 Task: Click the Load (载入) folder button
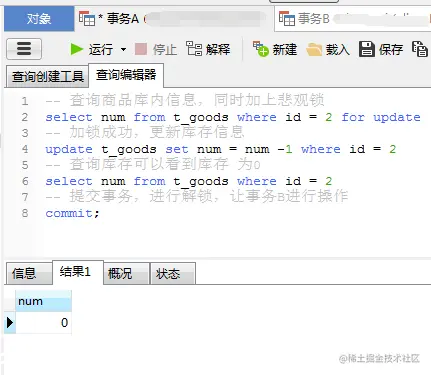(x=328, y=49)
